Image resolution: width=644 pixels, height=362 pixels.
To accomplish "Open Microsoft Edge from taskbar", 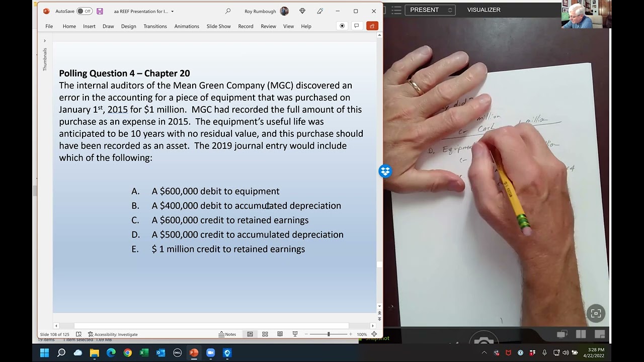I will tap(111, 353).
